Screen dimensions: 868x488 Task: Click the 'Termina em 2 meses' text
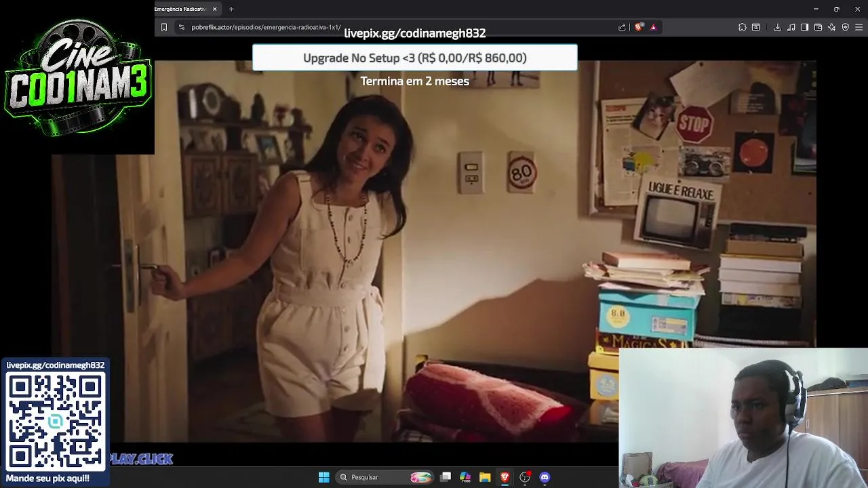pos(414,81)
